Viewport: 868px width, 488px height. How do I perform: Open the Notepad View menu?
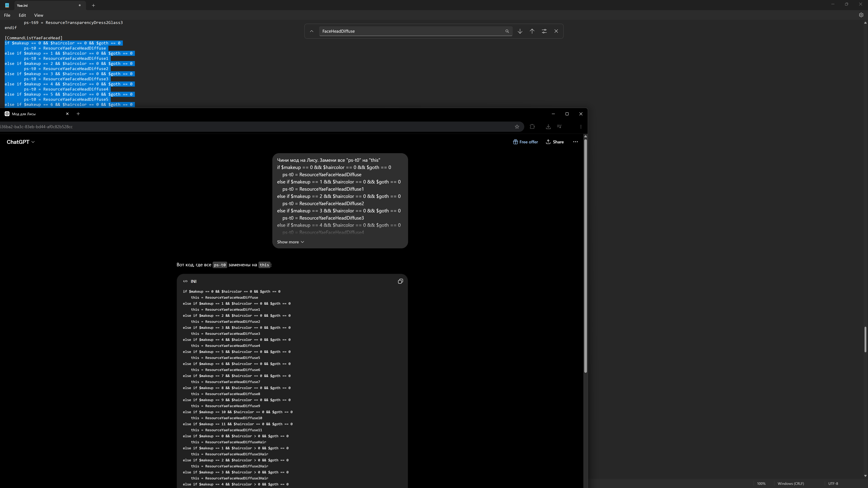[38, 16]
